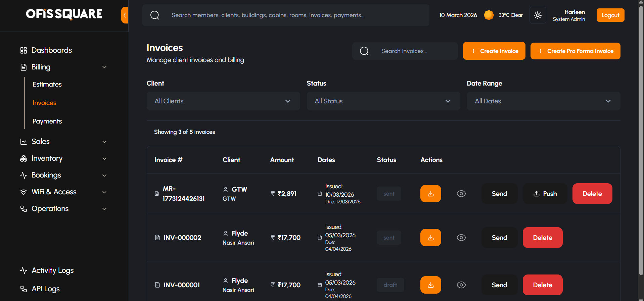
Task: Delete invoice MR-1773124426131
Action: (x=592, y=194)
